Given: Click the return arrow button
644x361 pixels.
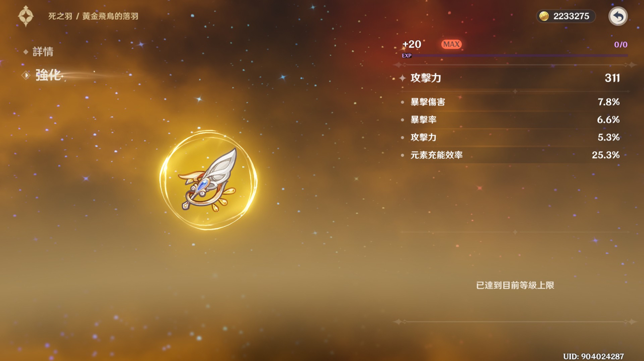Looking at the screenshot, I should pos(618,16).
